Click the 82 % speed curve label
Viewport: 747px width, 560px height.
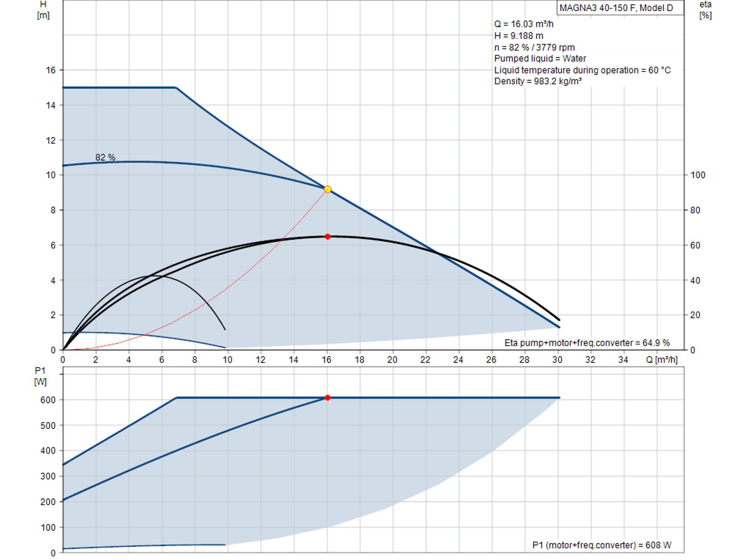[106, 157]
